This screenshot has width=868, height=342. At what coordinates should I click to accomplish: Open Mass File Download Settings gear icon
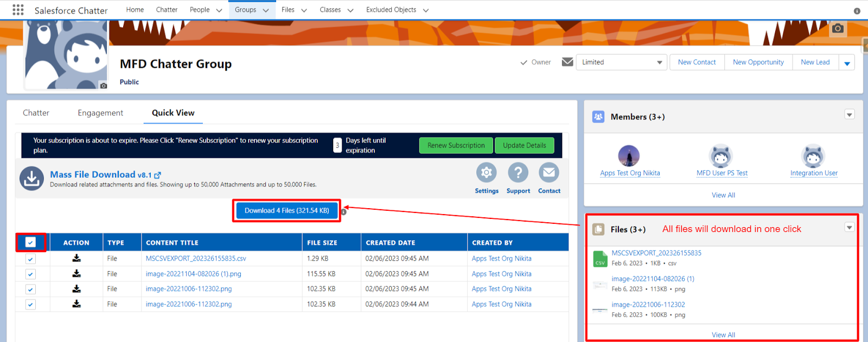click(487, 172)
